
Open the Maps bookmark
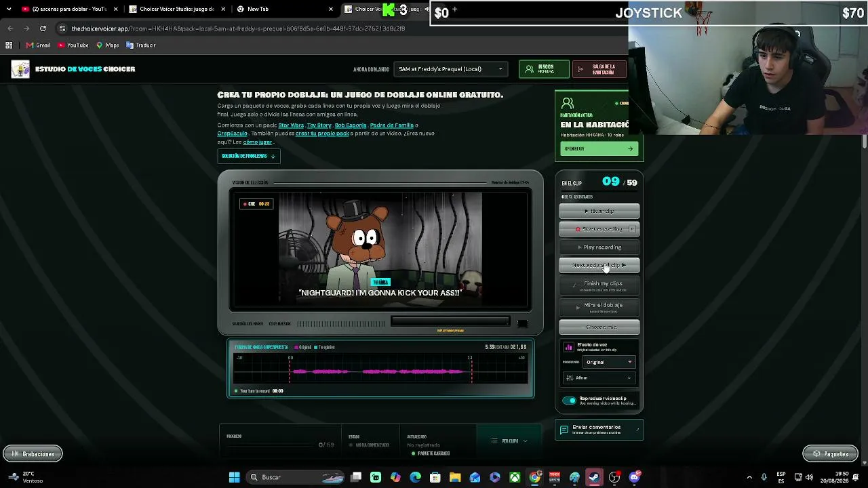pyautogui.click(x=107, y=45)
